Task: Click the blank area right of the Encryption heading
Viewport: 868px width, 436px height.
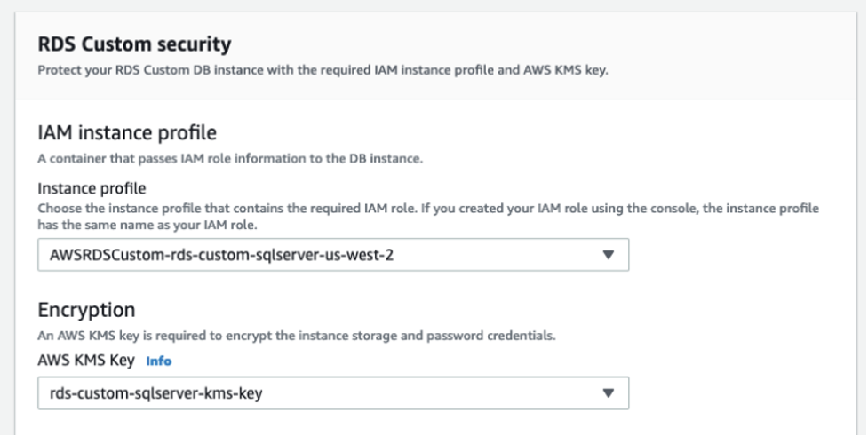Action: [444, 312]
